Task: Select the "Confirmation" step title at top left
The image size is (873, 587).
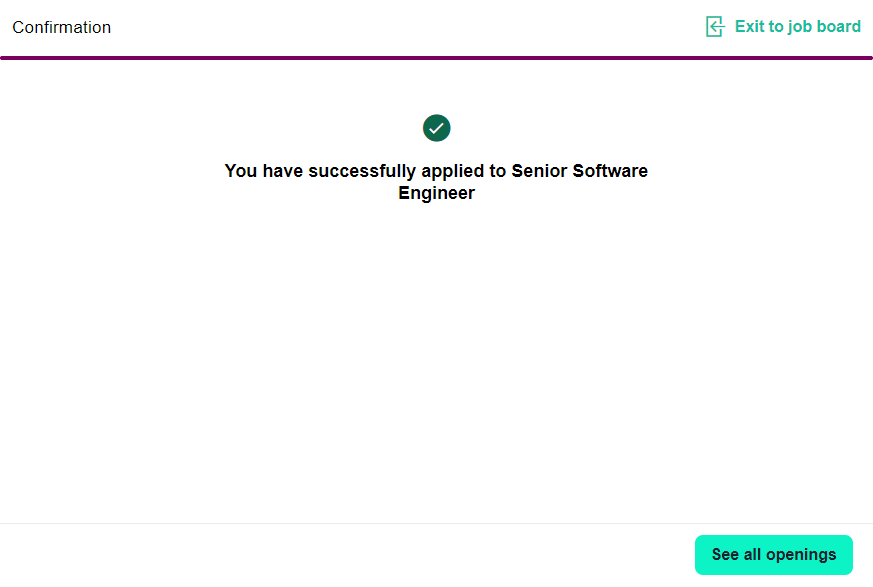Action: 62,28
